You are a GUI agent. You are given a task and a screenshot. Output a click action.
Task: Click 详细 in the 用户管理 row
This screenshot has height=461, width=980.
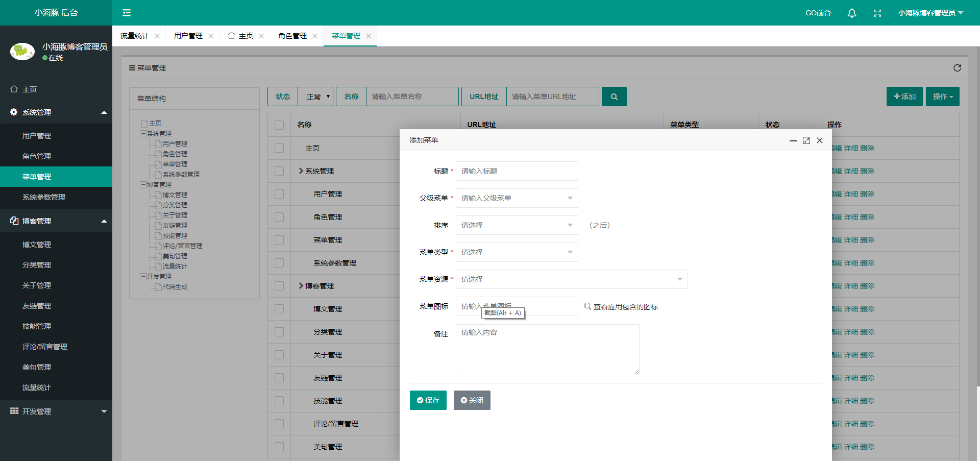click(x=851, y=194)
